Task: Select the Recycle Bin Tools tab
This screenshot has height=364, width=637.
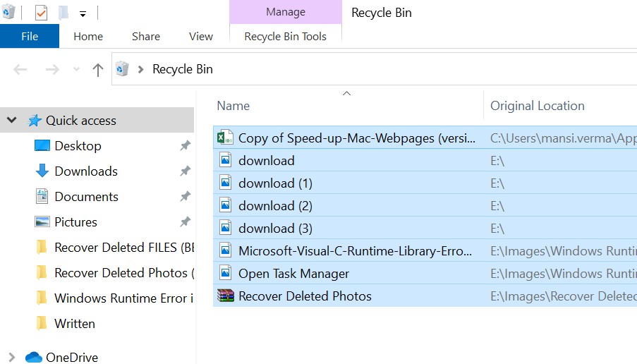Action: [285, 36]
